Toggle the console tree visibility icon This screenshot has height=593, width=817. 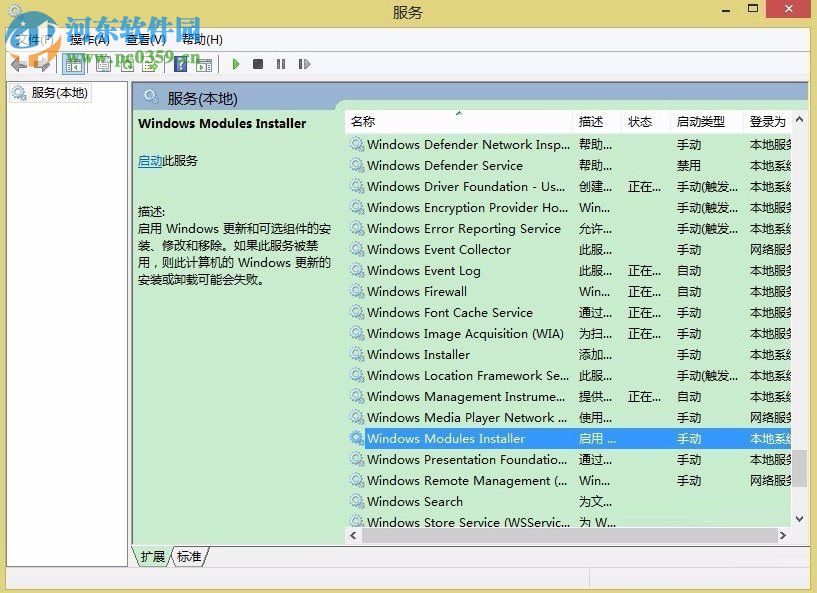73,64
